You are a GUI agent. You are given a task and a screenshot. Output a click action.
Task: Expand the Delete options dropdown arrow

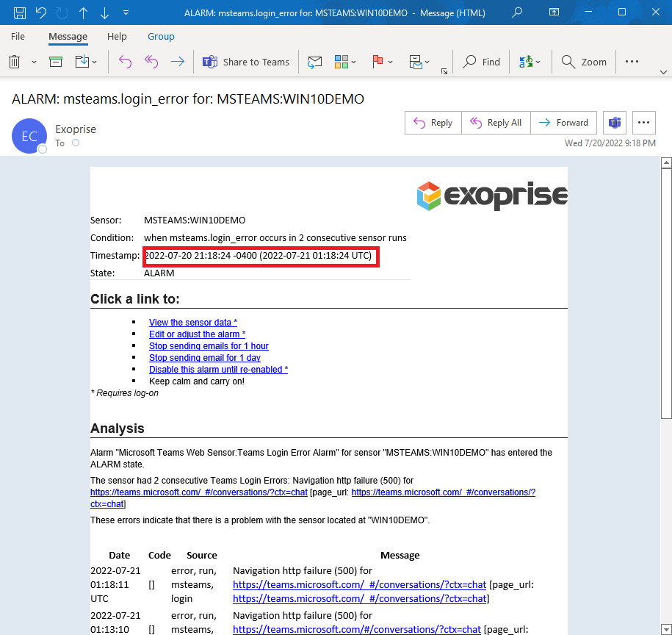point(35,62)
